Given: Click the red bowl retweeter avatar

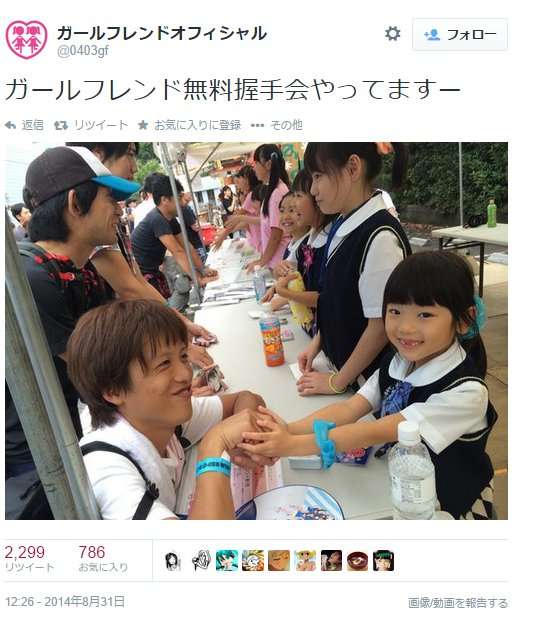Looking at the screenshot, I should click(x=357, y=561).
